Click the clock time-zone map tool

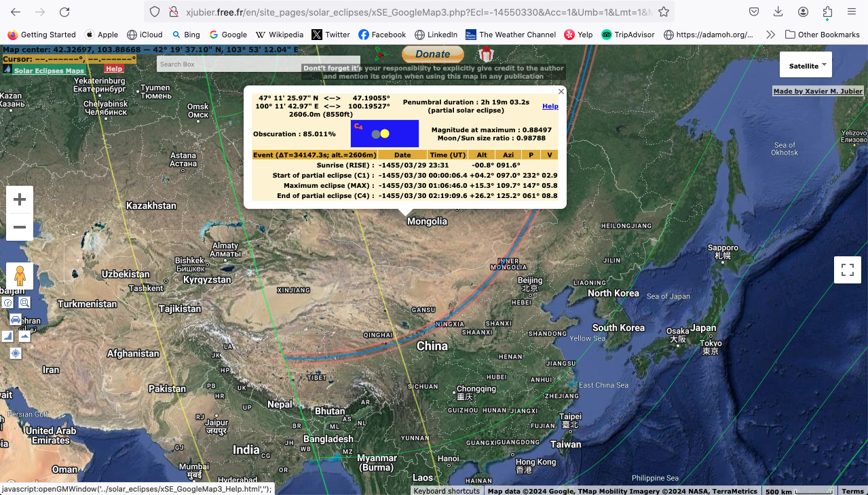click(7, 302)
